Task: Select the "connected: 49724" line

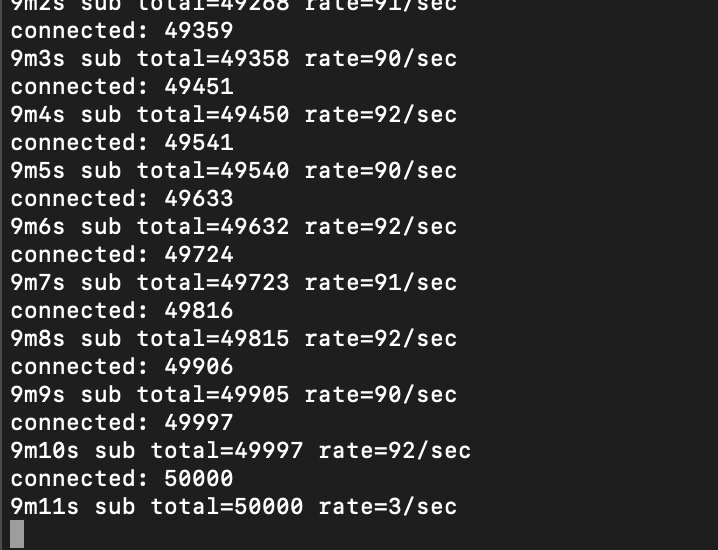Action: pos(122,255)
